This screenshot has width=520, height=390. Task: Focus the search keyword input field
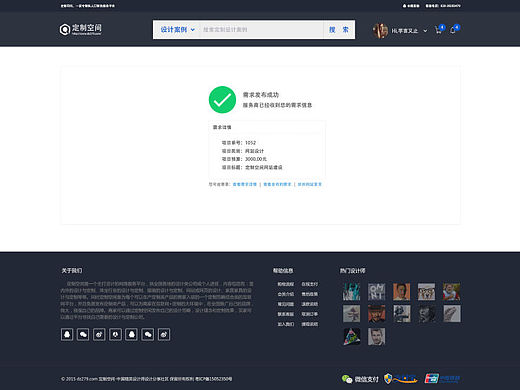(261, 30)
